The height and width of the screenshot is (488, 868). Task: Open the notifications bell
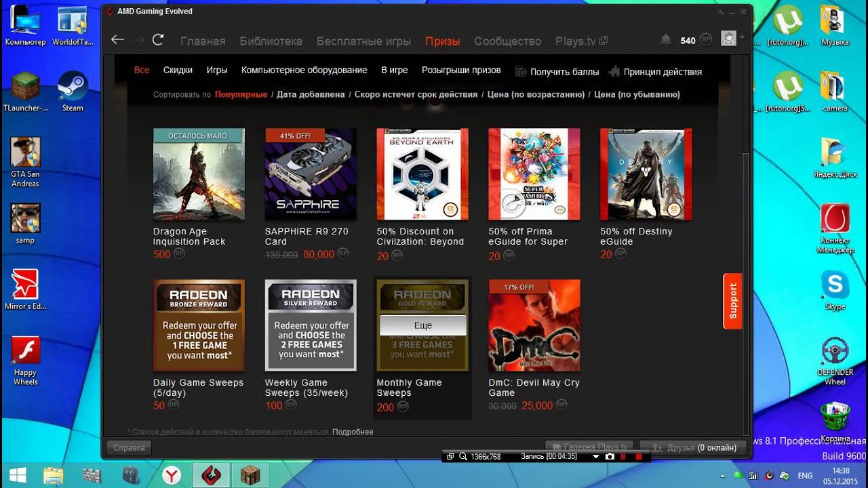666,40
